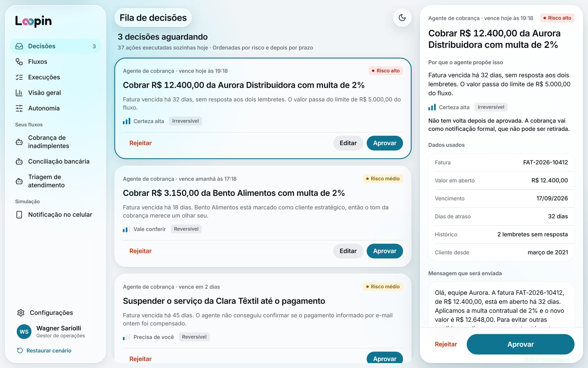Click the Decisões inbox icon in sidebar

(19, 46)
